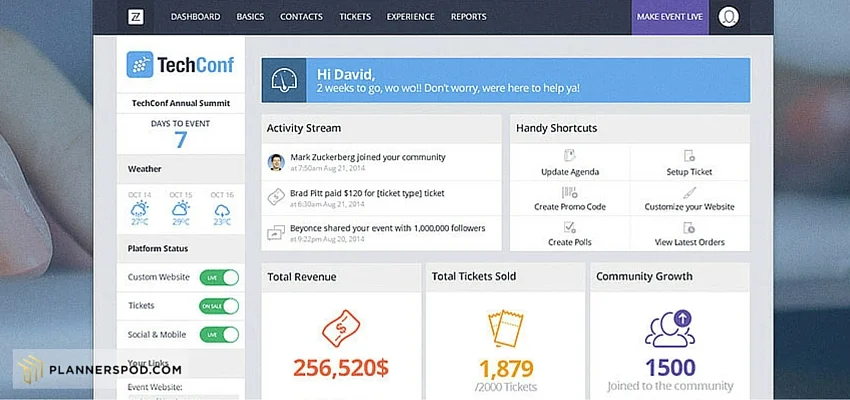Click 'Mark Zuckerberg joined your community' text

(x=368, y=157)
